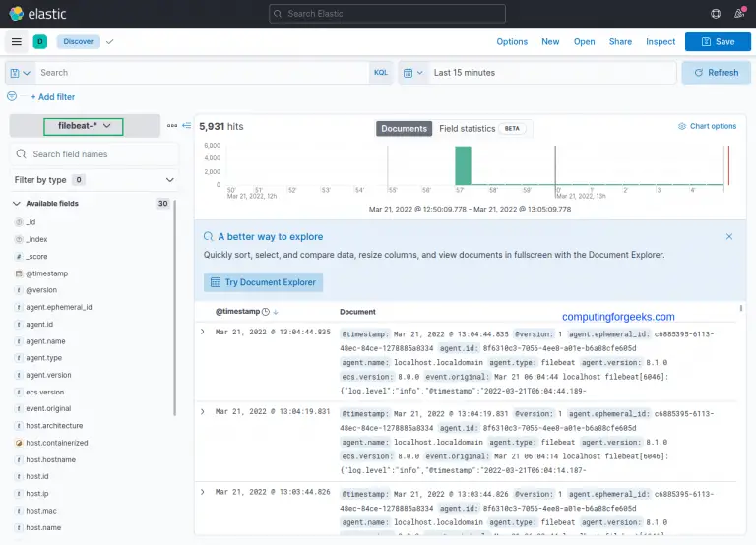The image size is (756, 545).
Task: Open the hamburger navigation menu
Action: (x=17, y=42)
